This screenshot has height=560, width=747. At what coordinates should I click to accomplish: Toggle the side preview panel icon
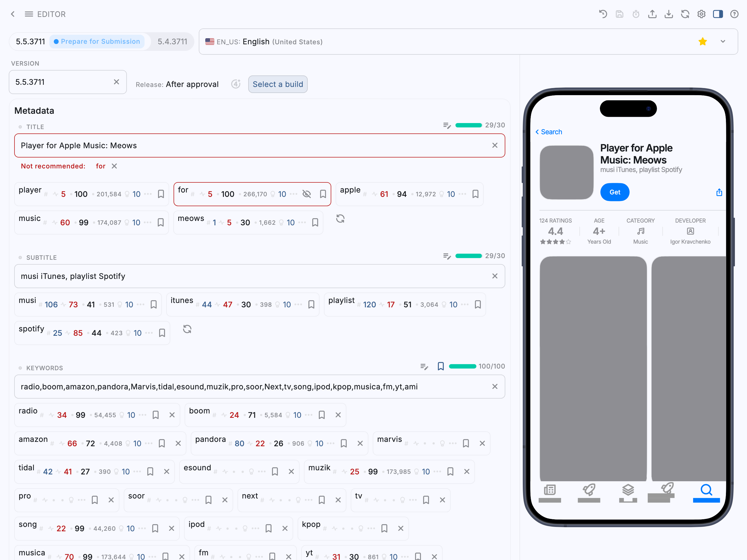(x=718, y=14)
